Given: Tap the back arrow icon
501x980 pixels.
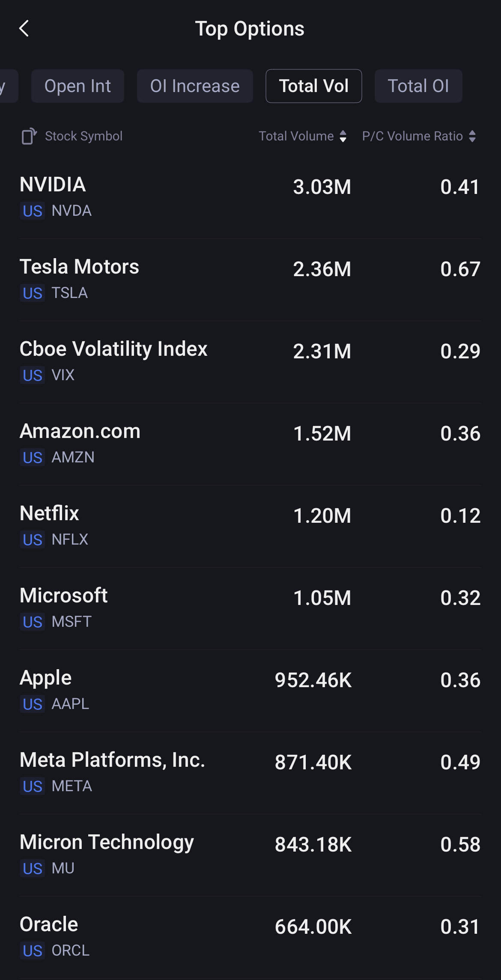Looking at the screenshot, I should coord(24,29).
